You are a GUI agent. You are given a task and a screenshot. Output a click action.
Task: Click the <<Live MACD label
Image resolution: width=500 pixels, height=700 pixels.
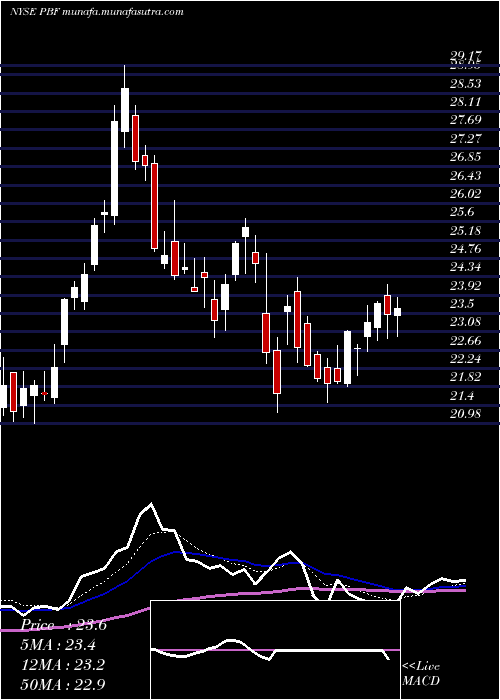[421, 673]
